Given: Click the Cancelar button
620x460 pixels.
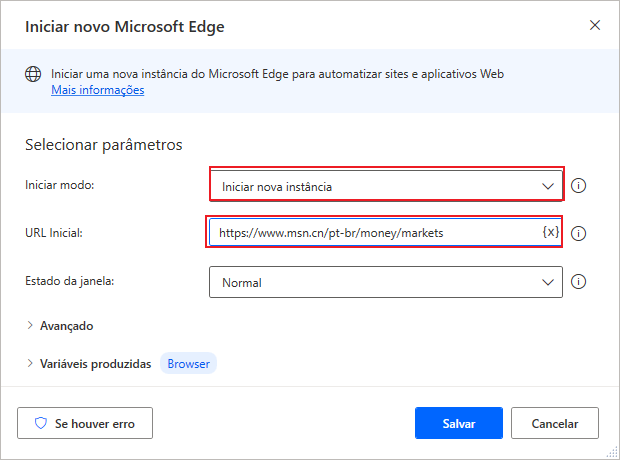Looking at the screenshot, I should [554, 423].
